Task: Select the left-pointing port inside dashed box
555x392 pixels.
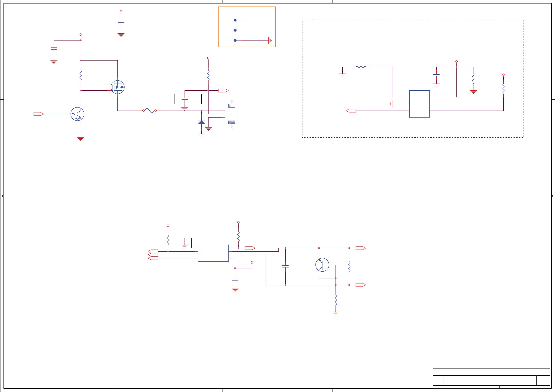Action: click(351, 111)
